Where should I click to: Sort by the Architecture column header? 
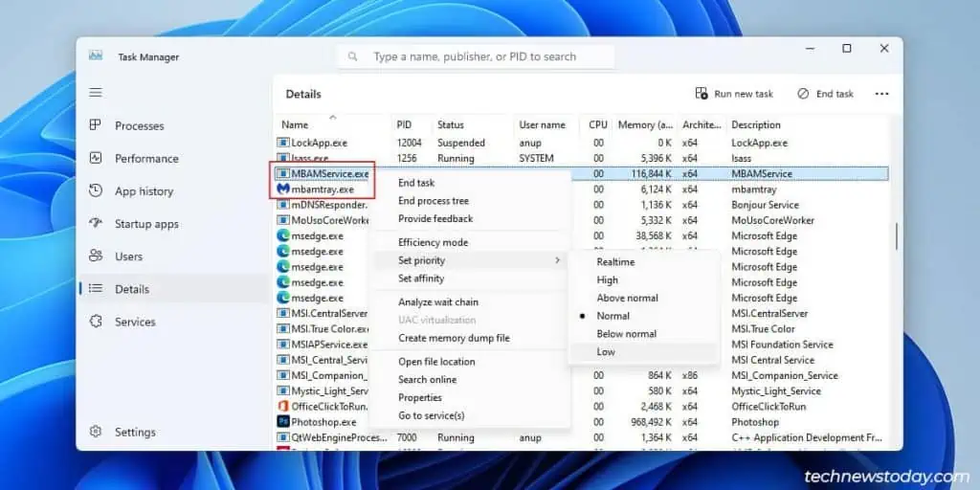(x=702, y=124)
